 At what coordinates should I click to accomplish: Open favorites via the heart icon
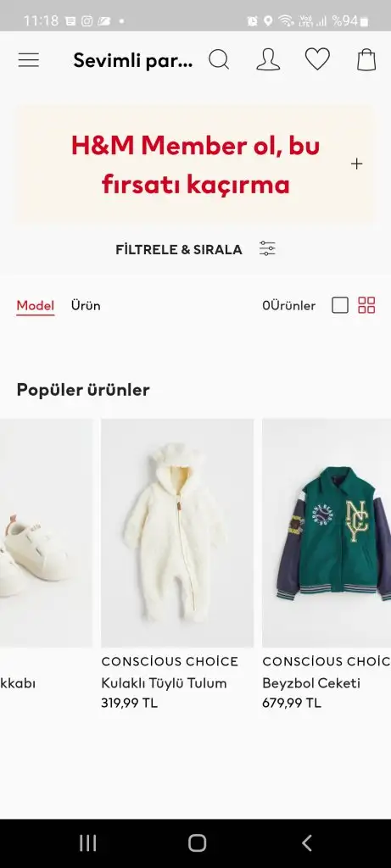pyautogui.click(x=317, y=59)
